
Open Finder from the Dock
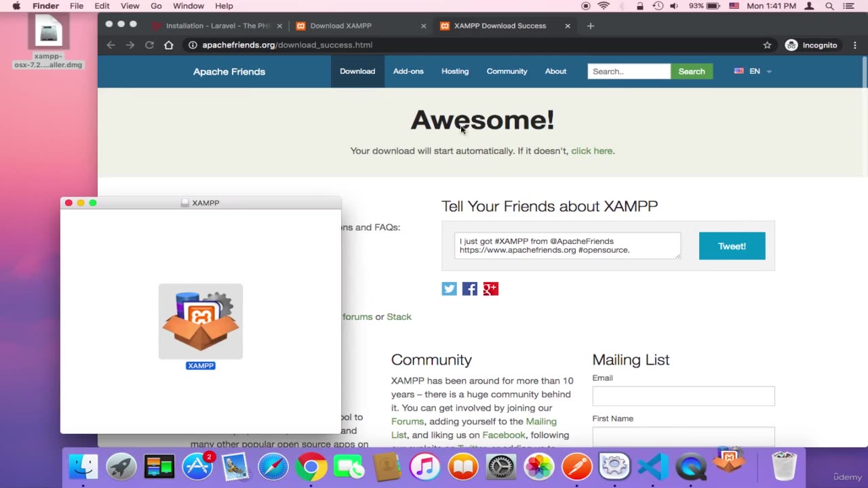[x=83, y=466]
